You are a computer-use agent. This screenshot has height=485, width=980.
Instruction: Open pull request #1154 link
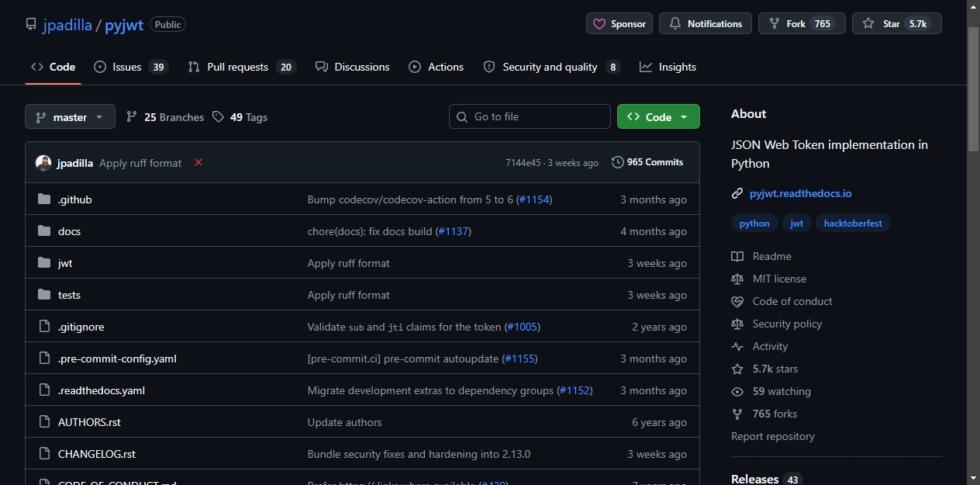[533, 199]
